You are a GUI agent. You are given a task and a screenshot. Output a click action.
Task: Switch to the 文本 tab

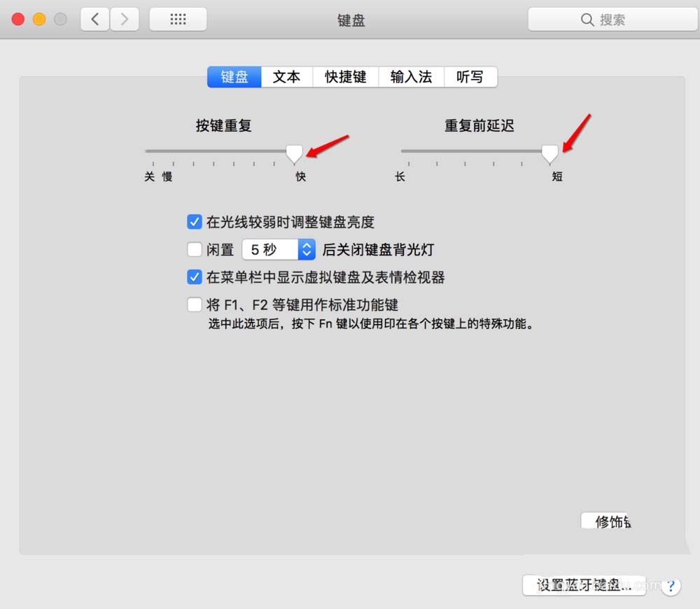(x=286, y=77)
